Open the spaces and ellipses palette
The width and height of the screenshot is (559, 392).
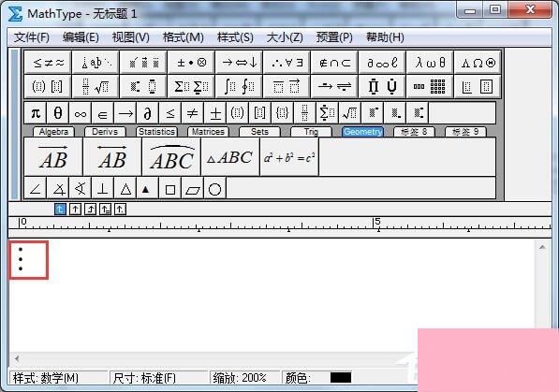click(96, 63)
